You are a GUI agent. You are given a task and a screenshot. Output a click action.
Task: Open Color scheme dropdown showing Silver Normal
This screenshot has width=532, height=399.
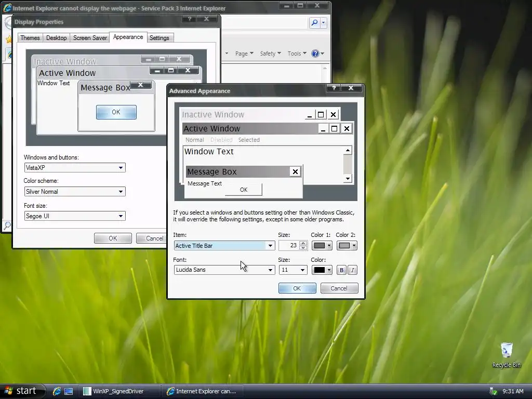75,192
